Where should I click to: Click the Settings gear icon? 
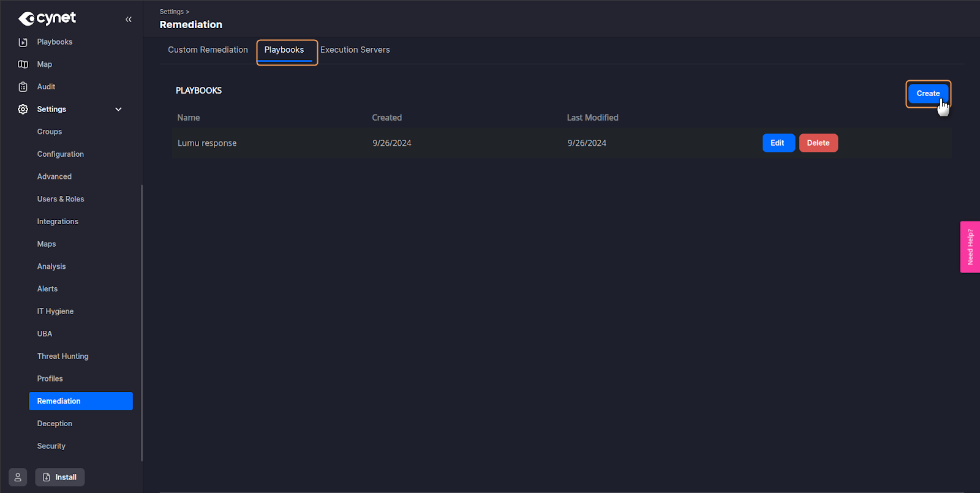[x=23, y=109]
